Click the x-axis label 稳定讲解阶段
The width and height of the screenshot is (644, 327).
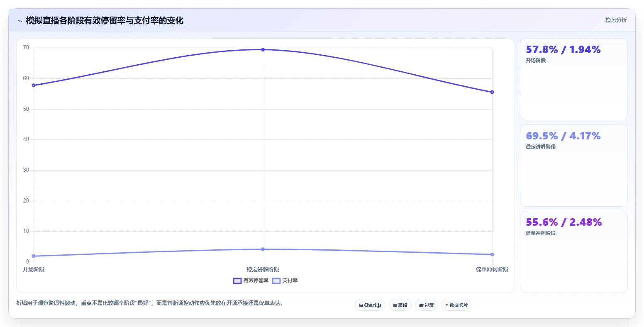pos(263,269)
